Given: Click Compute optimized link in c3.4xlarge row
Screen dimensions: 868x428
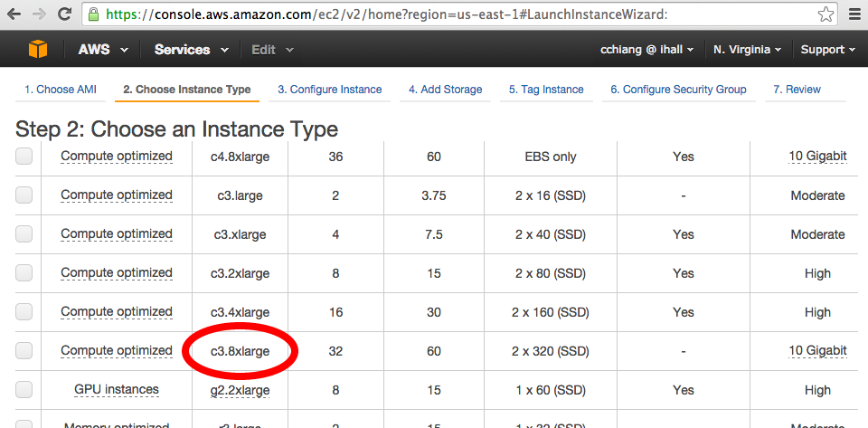Looking at the screenshot, I should pyautogui.click(x=117, y=312).
